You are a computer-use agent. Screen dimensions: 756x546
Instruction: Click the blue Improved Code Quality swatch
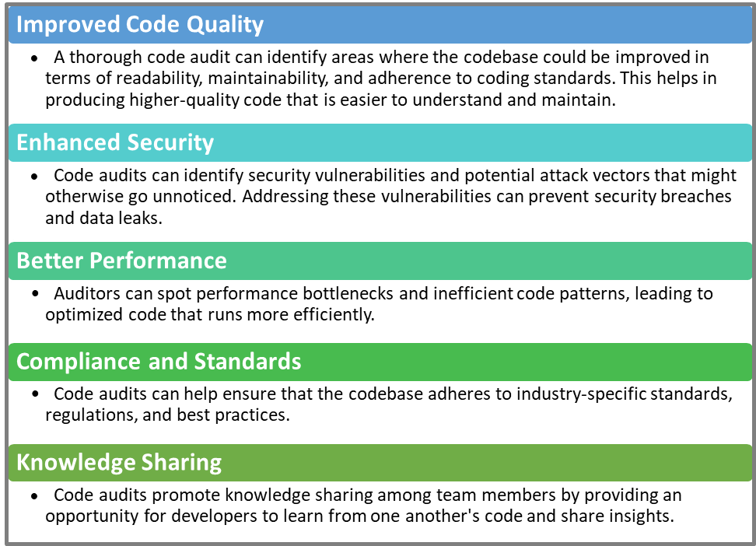tap(544, 24)
